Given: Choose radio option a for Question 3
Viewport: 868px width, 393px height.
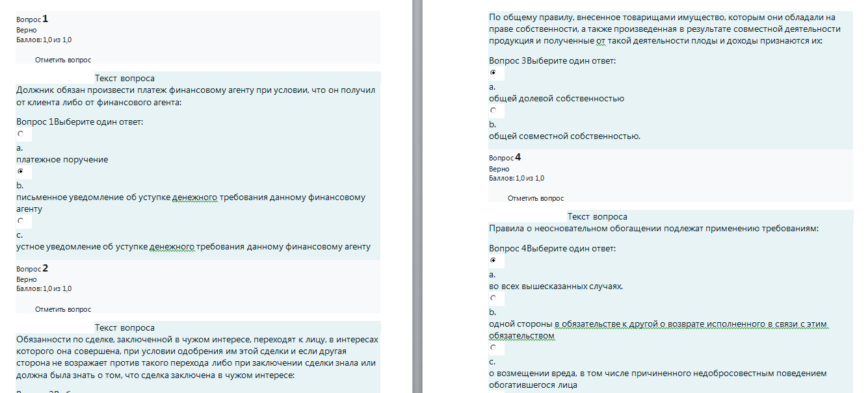Looking at the screenshot, I should click(493, 73).
